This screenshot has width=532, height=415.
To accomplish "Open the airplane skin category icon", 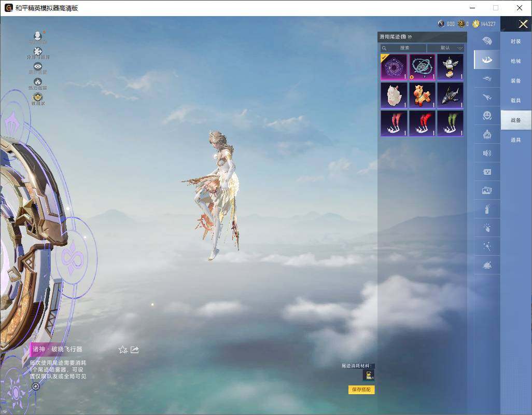I will coord(487,98).
